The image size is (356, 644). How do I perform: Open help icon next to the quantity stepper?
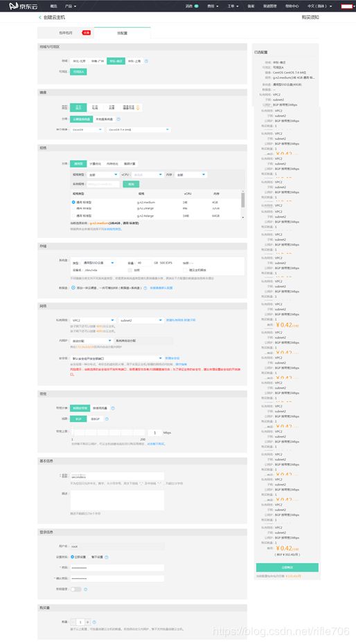coord(94,623)
